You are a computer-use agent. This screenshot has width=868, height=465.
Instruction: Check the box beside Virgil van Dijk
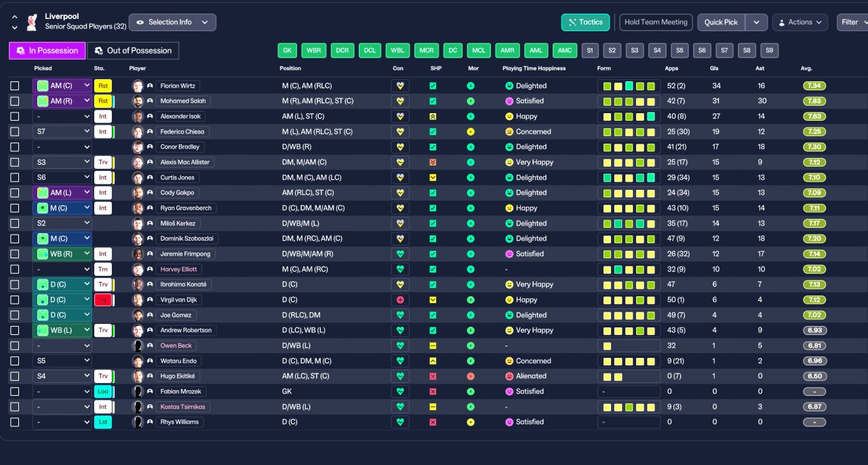pyautogui.click(x=15, y=300)
